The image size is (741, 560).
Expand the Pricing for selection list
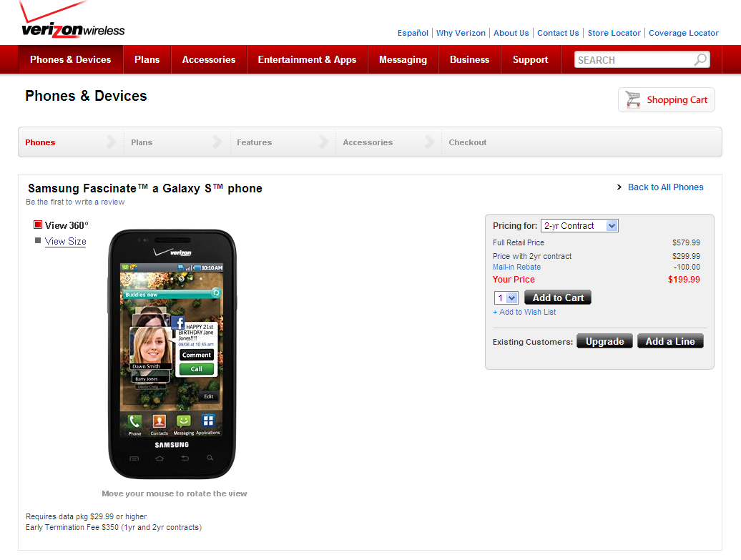[x=579, y=225]
